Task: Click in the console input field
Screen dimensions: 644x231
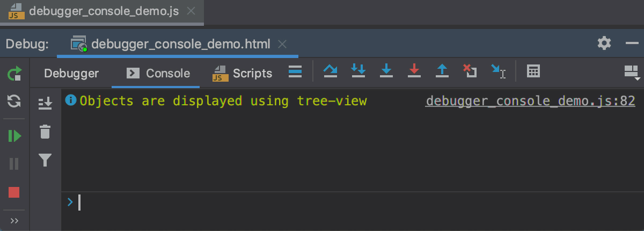Action: pyautogui.click(x=322, y=203)
